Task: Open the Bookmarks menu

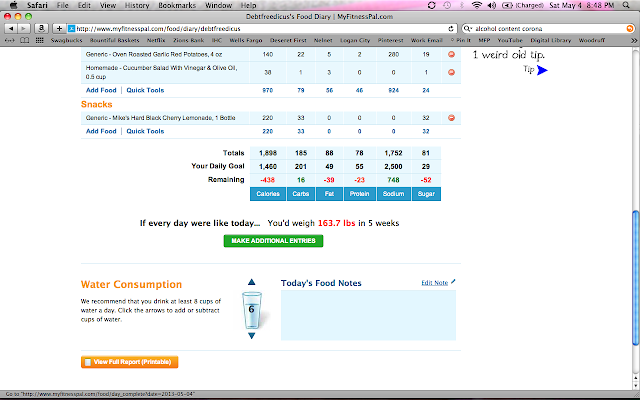Action: click(177, 5)
